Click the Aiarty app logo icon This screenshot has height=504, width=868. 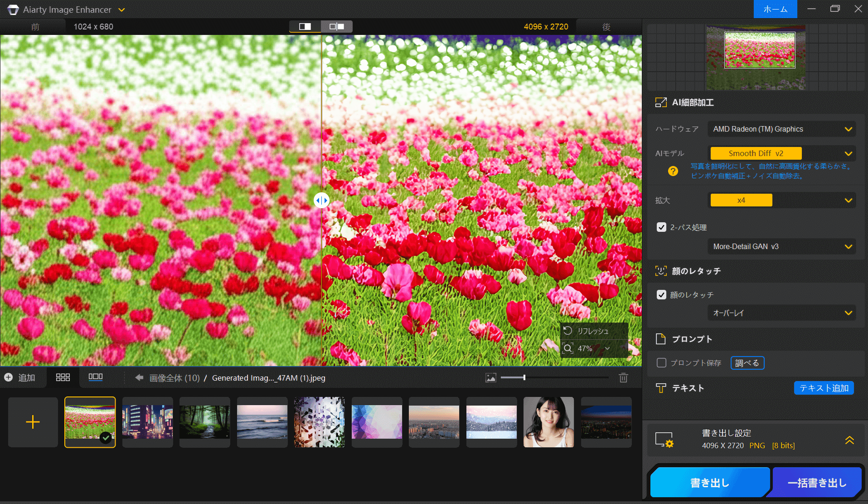pos(13,10)
